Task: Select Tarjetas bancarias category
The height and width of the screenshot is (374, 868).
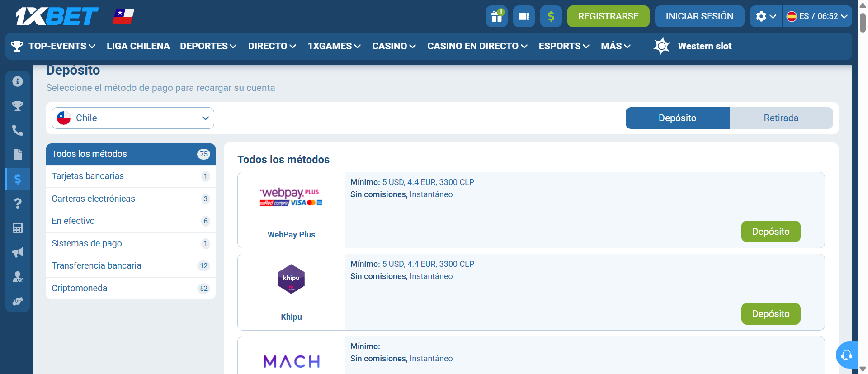Action: [131, 176]
